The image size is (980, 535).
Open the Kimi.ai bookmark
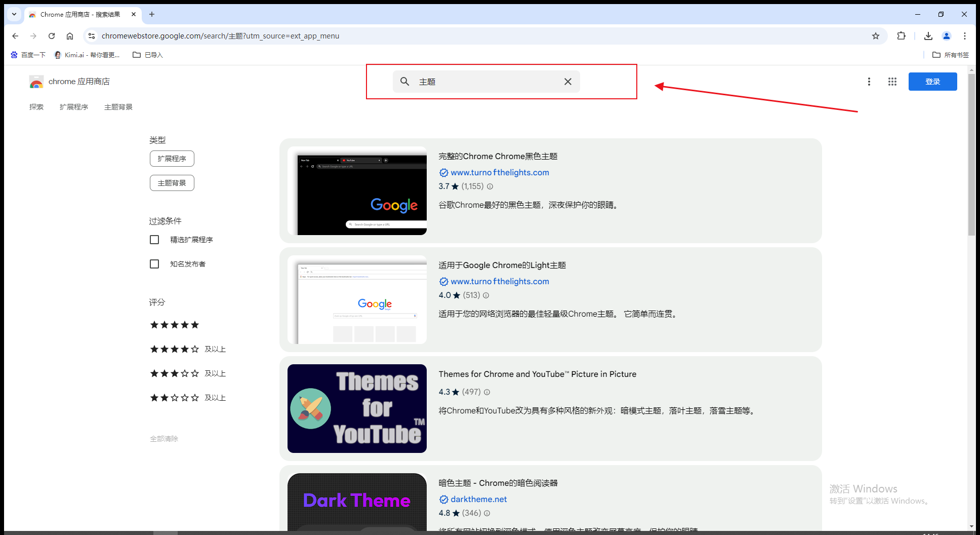pos(87,55)
